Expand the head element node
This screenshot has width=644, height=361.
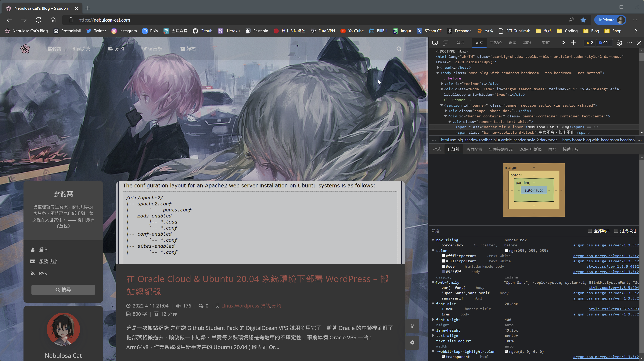tap(438, 67)
